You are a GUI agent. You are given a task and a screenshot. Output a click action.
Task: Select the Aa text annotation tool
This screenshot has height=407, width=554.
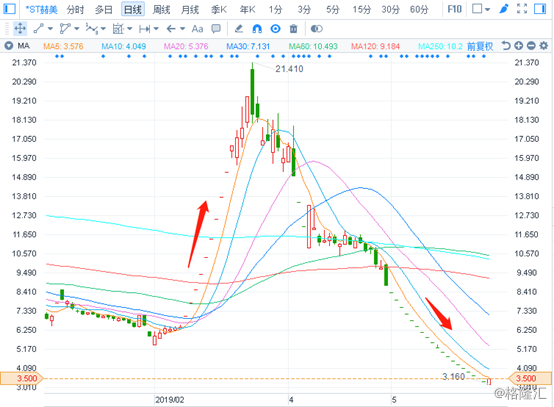click(x=197, y=29)
